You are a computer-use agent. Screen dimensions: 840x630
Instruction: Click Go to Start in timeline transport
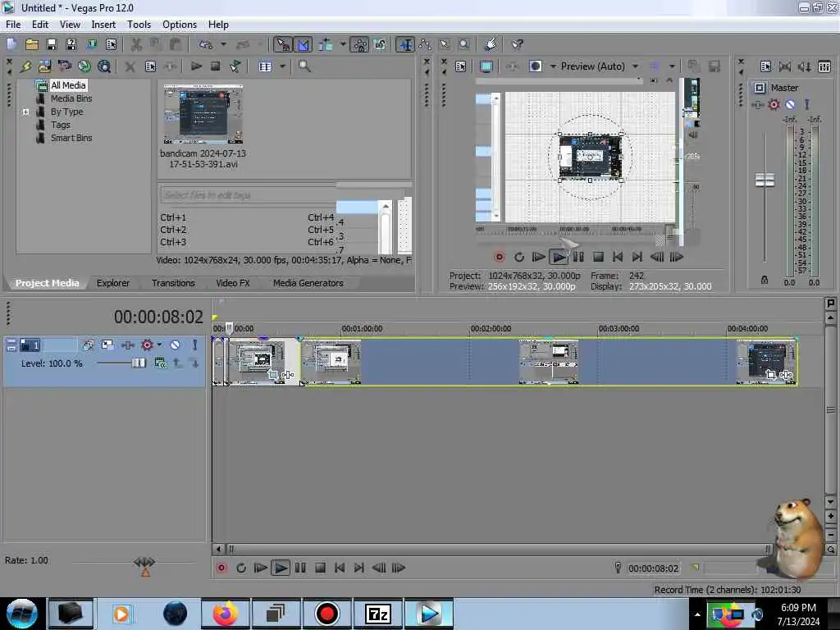pos(340,568)
